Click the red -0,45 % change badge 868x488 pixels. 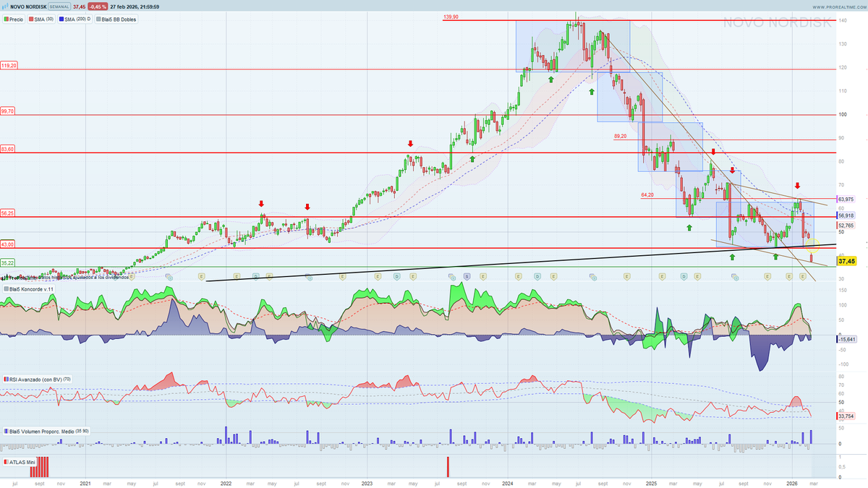point(99,7)
